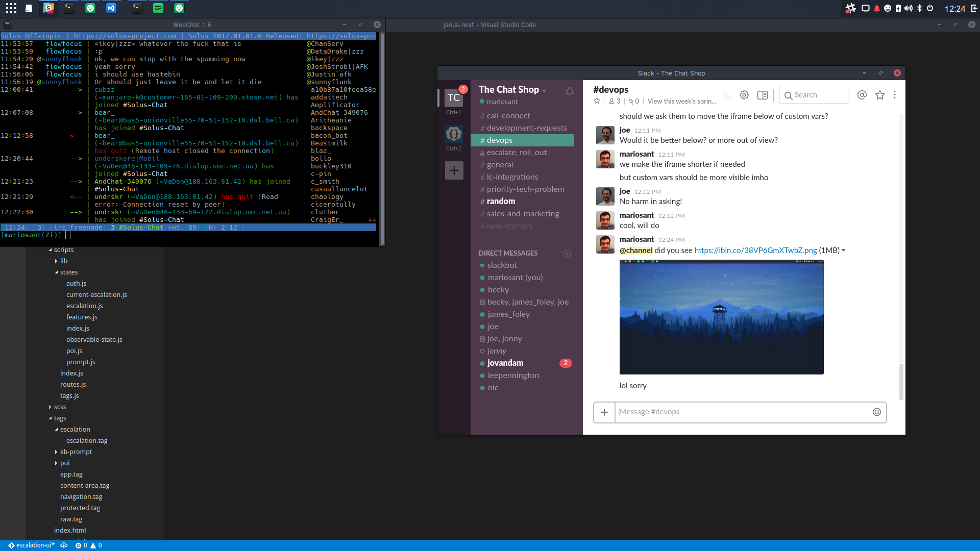Click the Message #devops input box
This screenshot has width=980, height=551.
tap(743, 412)
